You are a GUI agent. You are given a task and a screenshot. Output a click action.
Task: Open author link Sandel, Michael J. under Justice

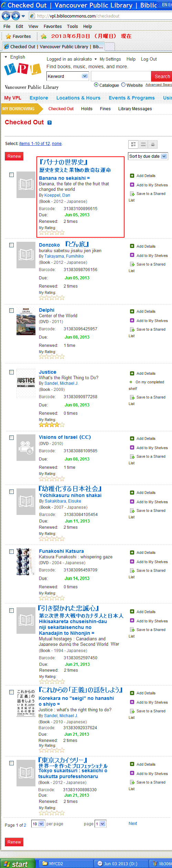pyautogui.click(x=61, y=383)
